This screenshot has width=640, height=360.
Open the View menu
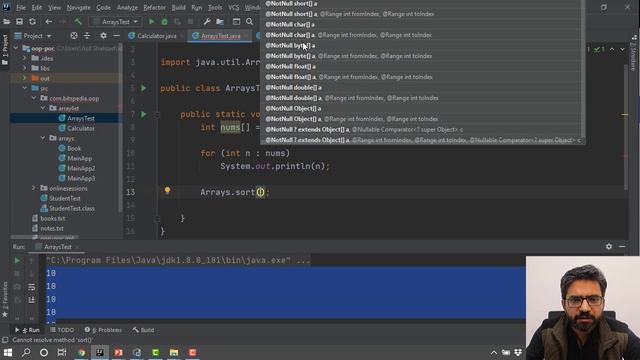coord(54,7)
